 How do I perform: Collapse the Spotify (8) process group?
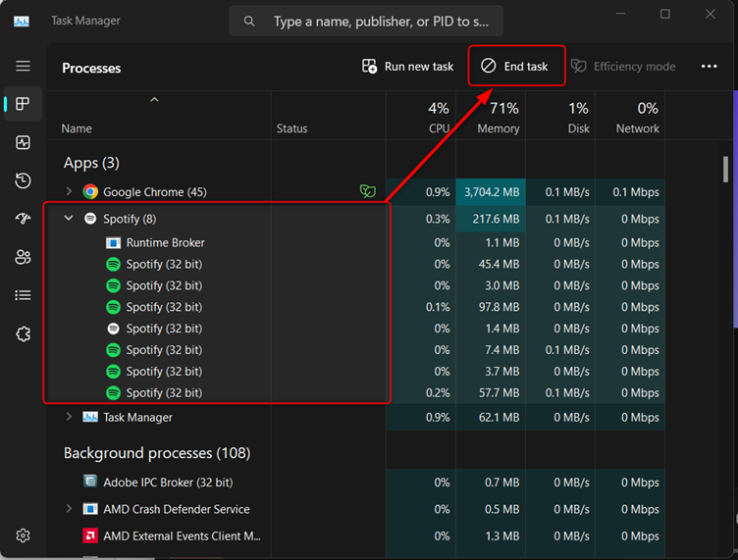(x=69, y=218)
